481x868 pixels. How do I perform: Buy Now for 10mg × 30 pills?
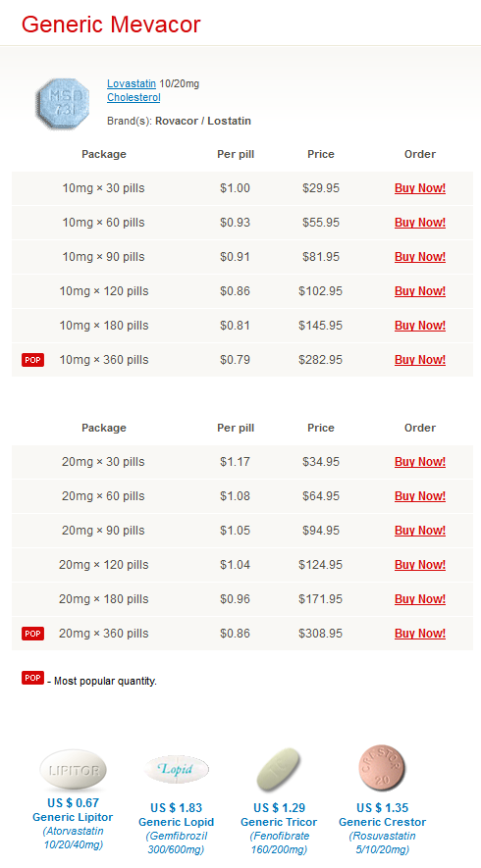[420, 188]
